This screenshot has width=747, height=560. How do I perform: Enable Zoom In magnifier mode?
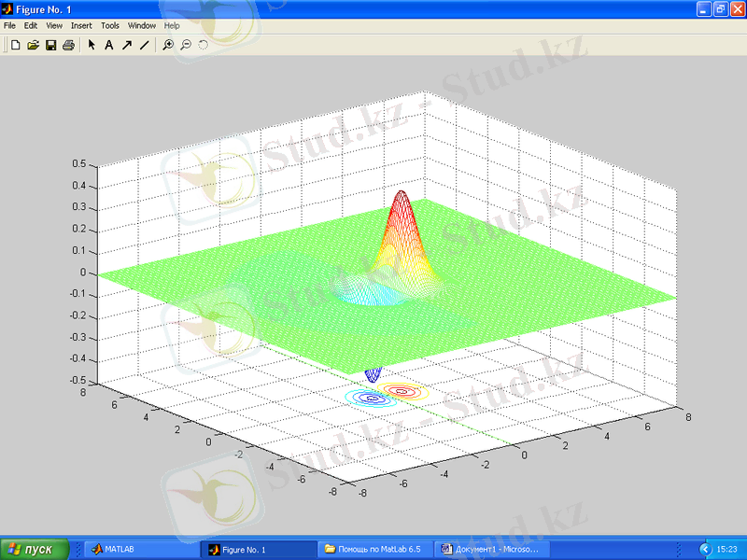pyautogui.click(x=168, y=44)
